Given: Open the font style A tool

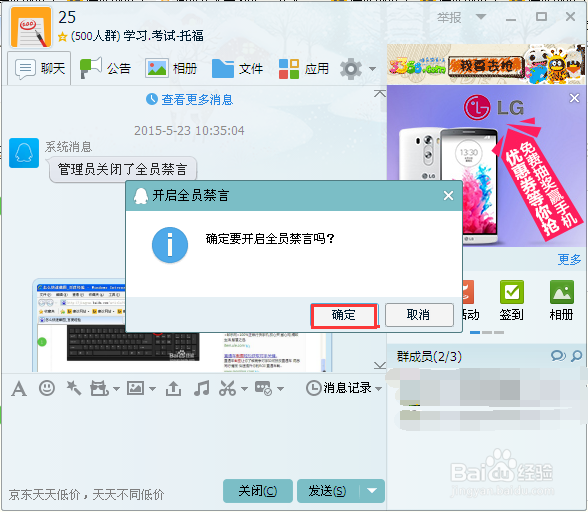Looking at the screenshot, I should click(19, 389).
